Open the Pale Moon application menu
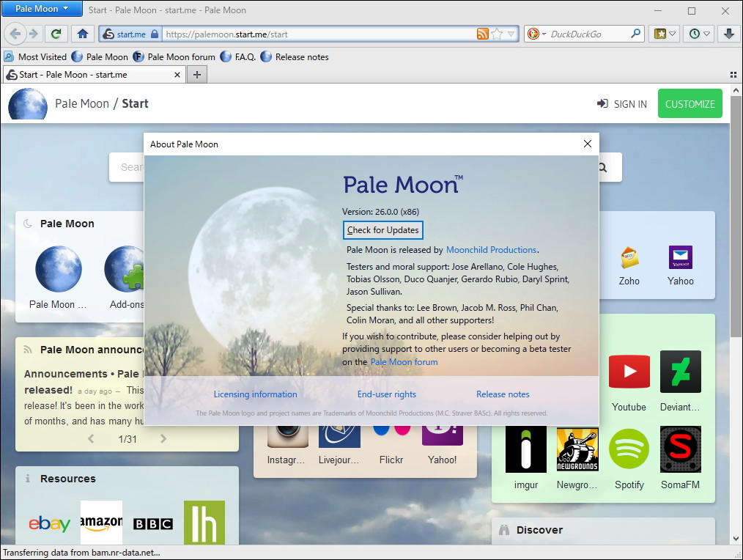 [42, 8]
